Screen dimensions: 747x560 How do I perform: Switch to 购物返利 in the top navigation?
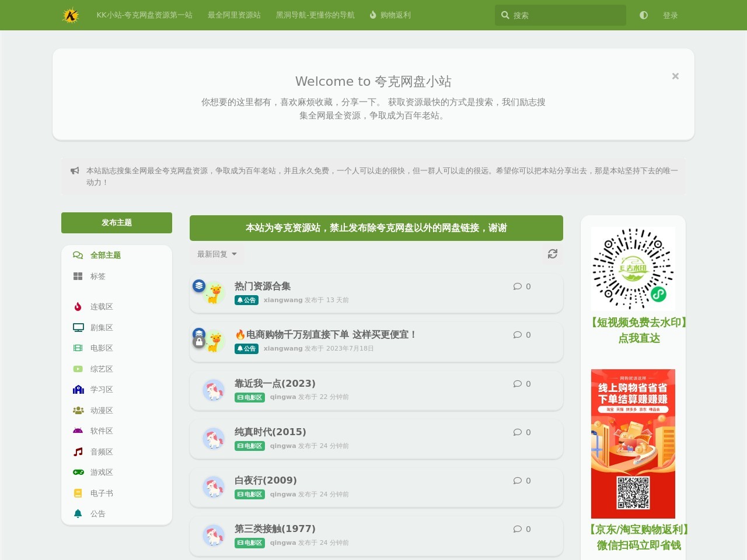tap(390, 15)
